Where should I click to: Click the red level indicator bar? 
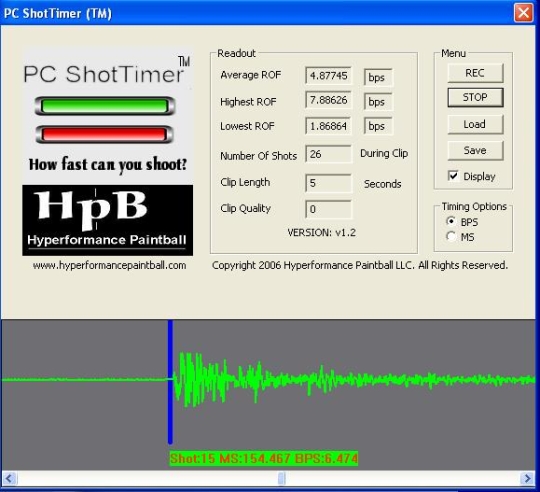(105, 134)
